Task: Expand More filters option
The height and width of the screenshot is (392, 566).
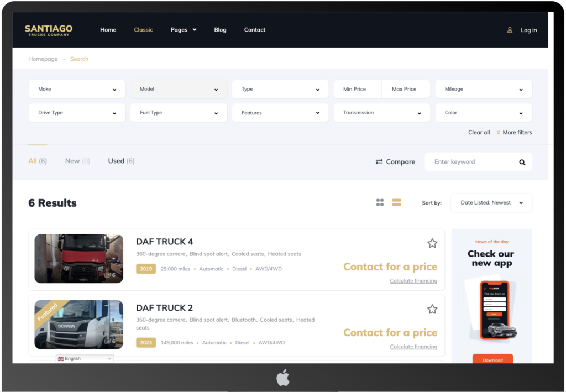Action: tap(514, 133)
